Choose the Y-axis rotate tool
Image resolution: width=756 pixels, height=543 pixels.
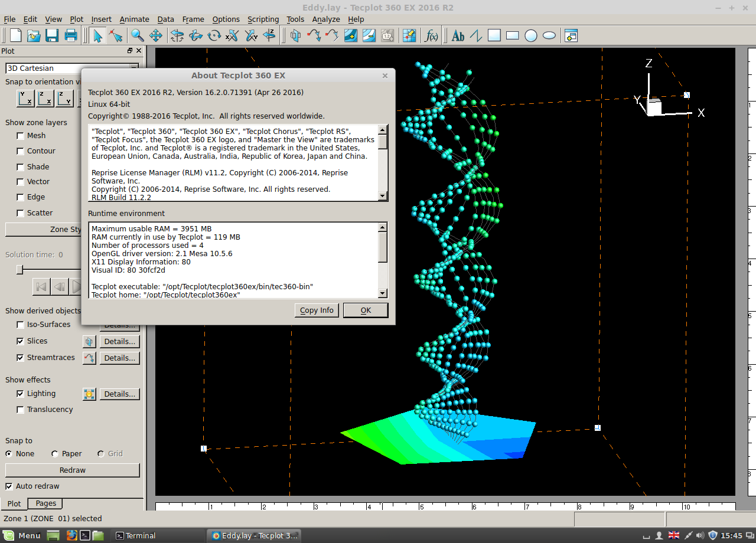coord(250,35)
